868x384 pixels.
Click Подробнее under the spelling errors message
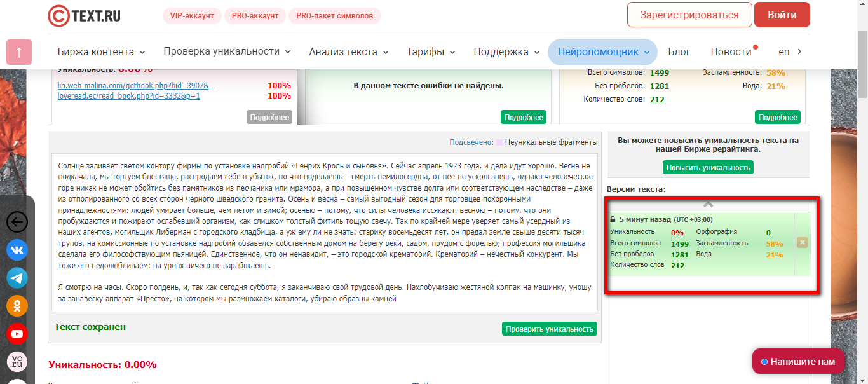pyautogui.click(x=524, y=117)
